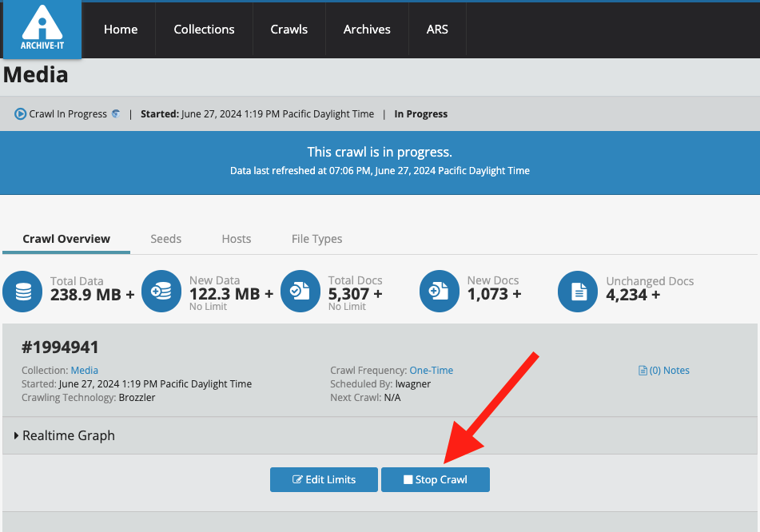Switch to the Hosts tab
Viewport: 760px width, 532px height.
point(236,239)
